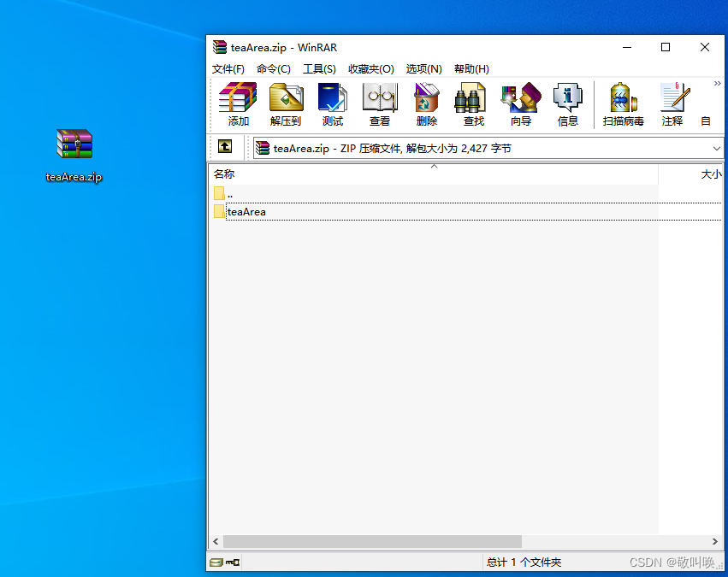Minimize the WinRAR window
Viewport: 728px width, 577px height.
click(x=627, y=47)
